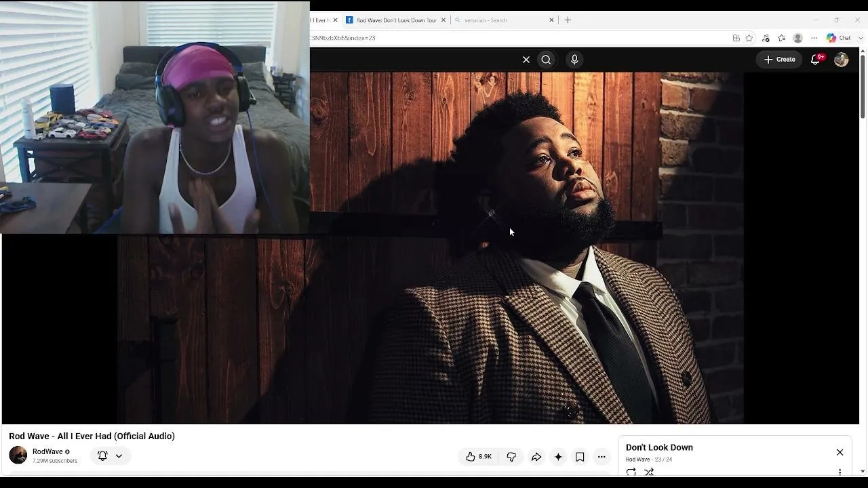
Task: Share the video using the arrow icon
Action: (536, 457)
